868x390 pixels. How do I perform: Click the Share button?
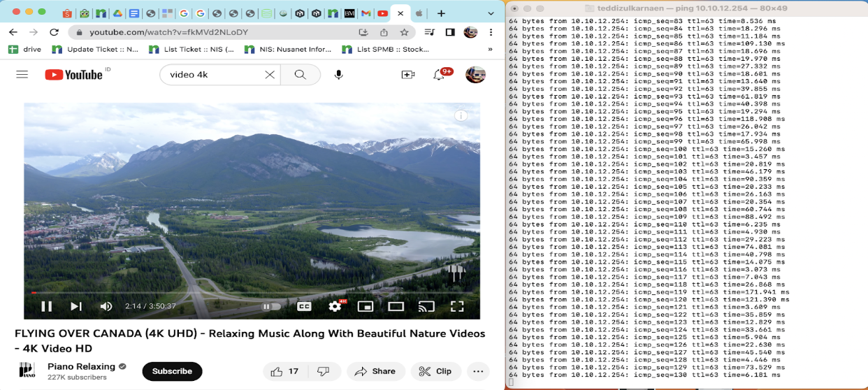coord(375,371)
